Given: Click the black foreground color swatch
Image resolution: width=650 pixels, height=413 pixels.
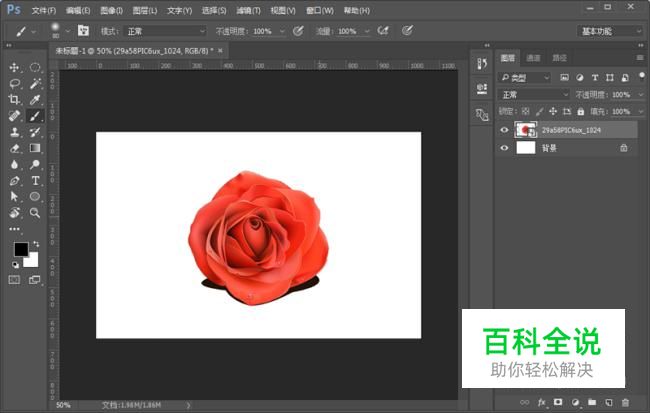Looking at the screenshot, I should pyautogui.click(x=20, y=249).
